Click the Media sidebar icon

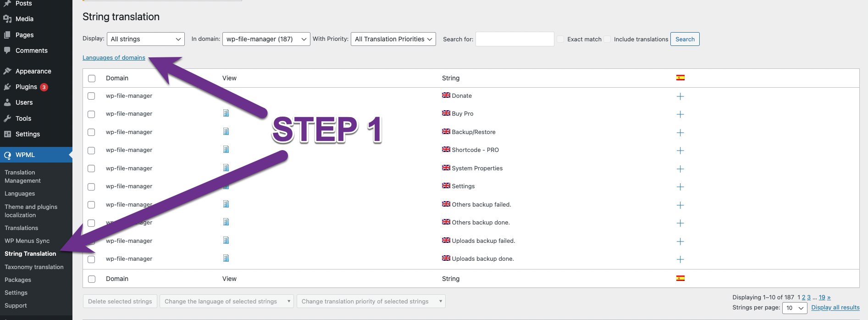coord(7,19)
